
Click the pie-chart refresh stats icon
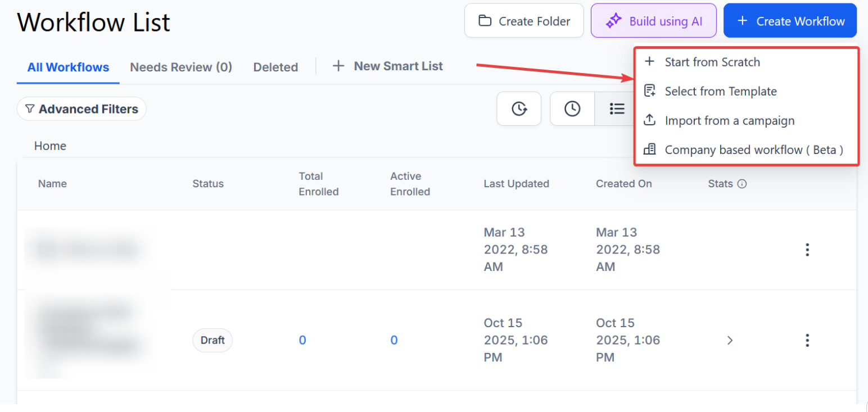(519, 109)
